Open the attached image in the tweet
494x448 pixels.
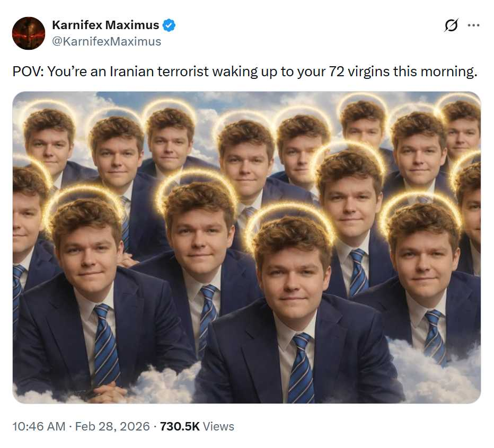[x=246, y=247]
